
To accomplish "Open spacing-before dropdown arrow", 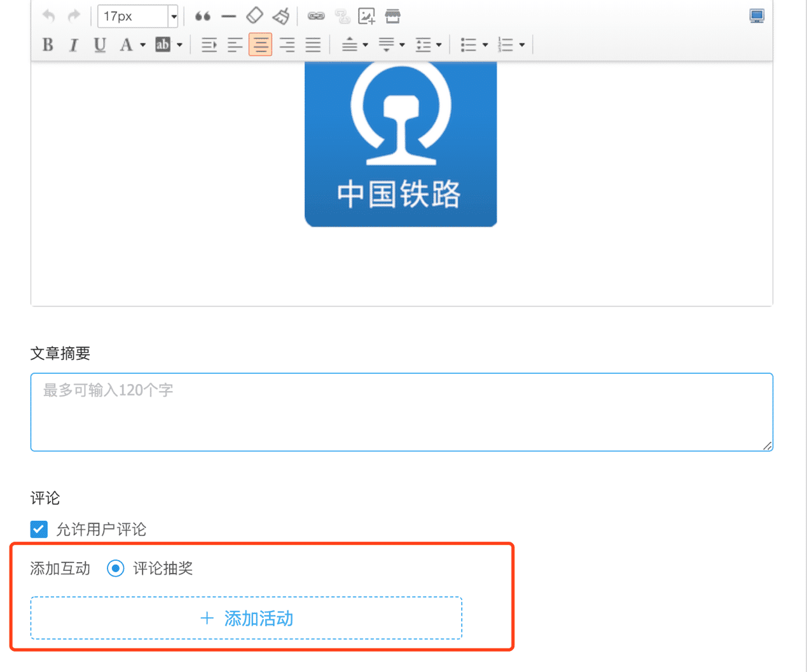I will [366, 45].
